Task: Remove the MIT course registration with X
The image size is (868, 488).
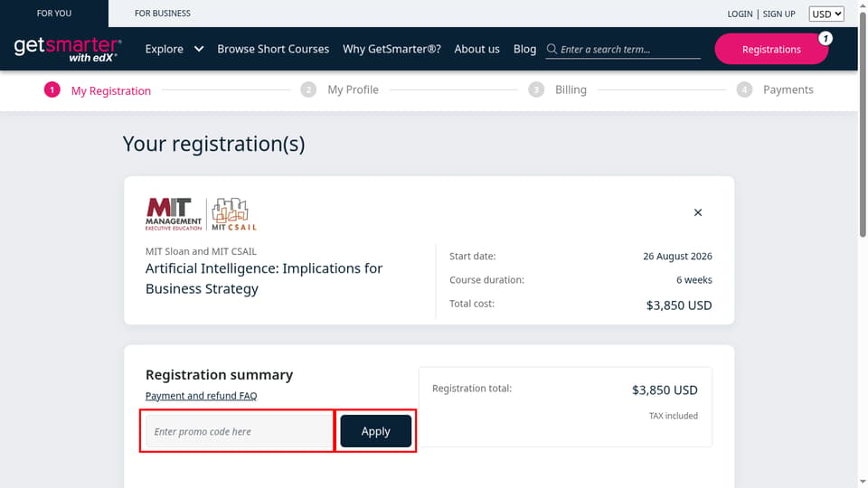Action: 697,212
